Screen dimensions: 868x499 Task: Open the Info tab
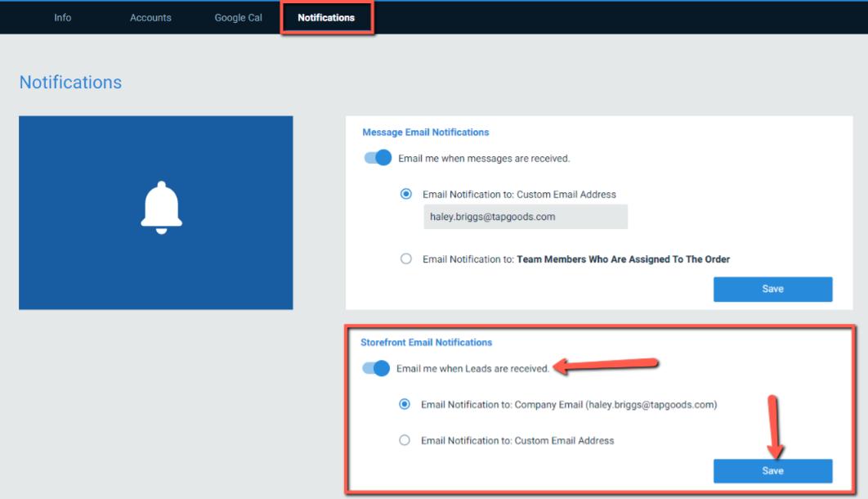click(63, 18)
